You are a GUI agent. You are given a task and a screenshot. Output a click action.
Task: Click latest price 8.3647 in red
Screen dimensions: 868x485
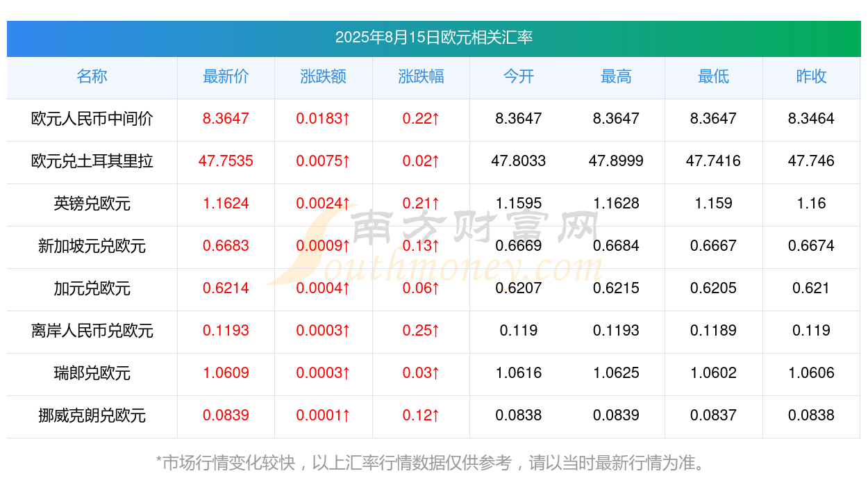coord(226,119)
